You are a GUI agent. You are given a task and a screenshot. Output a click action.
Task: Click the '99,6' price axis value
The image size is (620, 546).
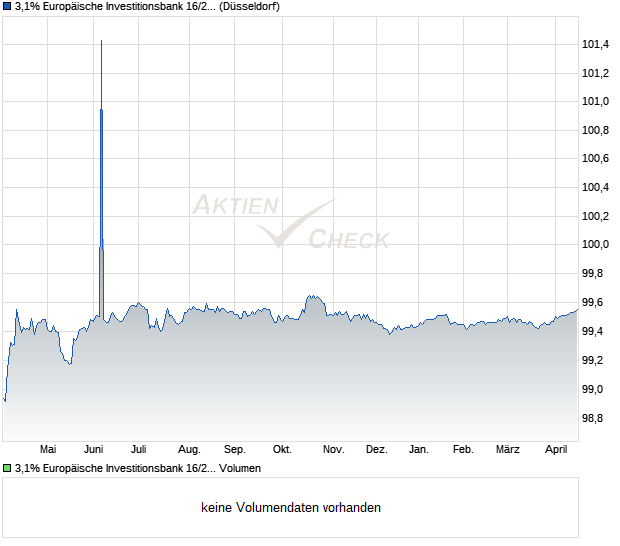point(593,303)
